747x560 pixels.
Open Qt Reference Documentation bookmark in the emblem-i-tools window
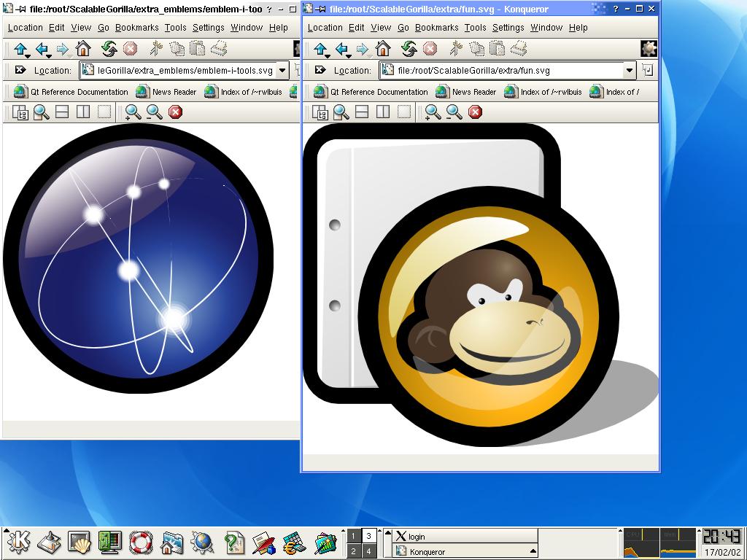coord(71,92)
